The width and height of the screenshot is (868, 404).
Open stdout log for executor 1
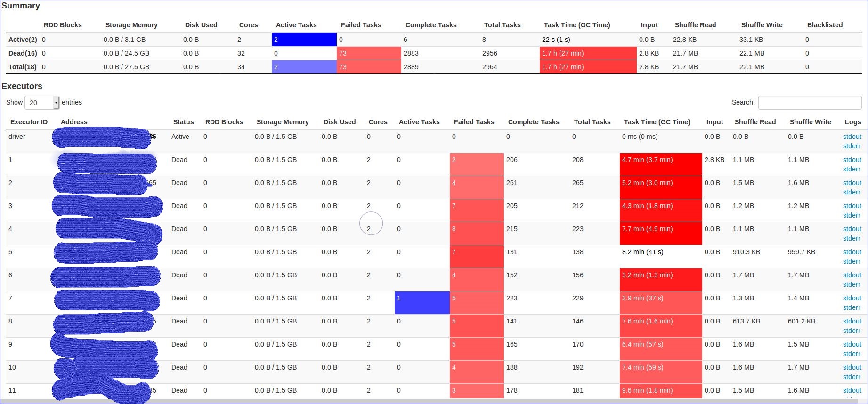852,160
